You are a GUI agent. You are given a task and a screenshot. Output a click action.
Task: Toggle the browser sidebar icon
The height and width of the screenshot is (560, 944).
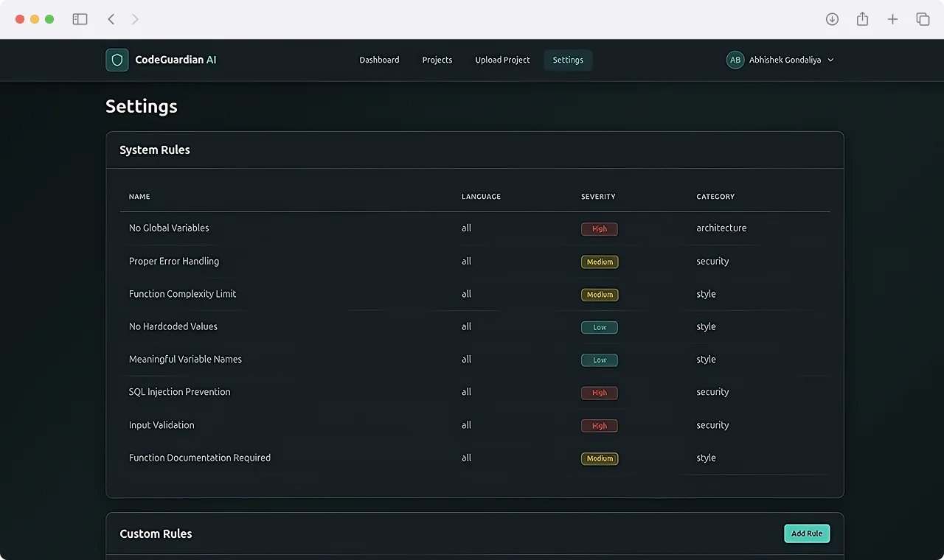click(x=80, y=19)
